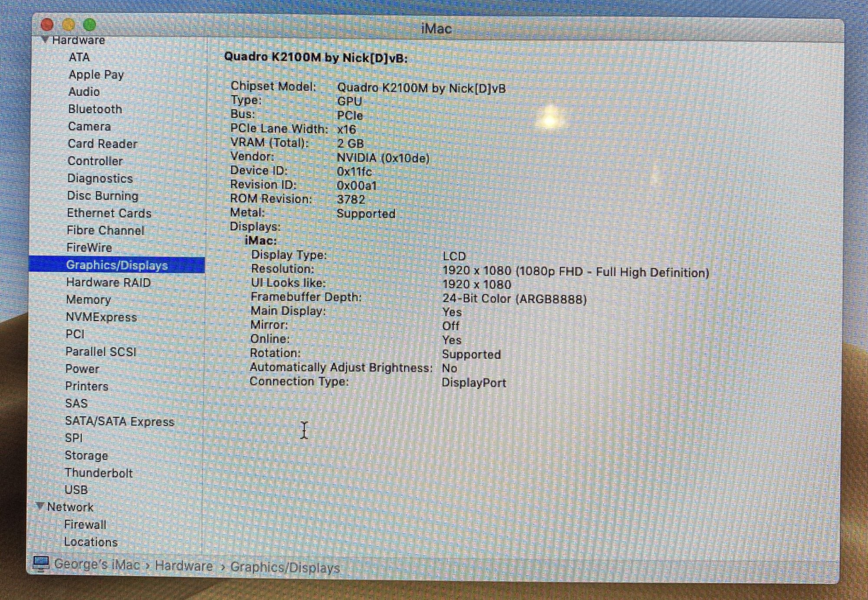
Task: Click the ROM Revision value '3782'
Action: pyautogui.click(x=351, y=199)
